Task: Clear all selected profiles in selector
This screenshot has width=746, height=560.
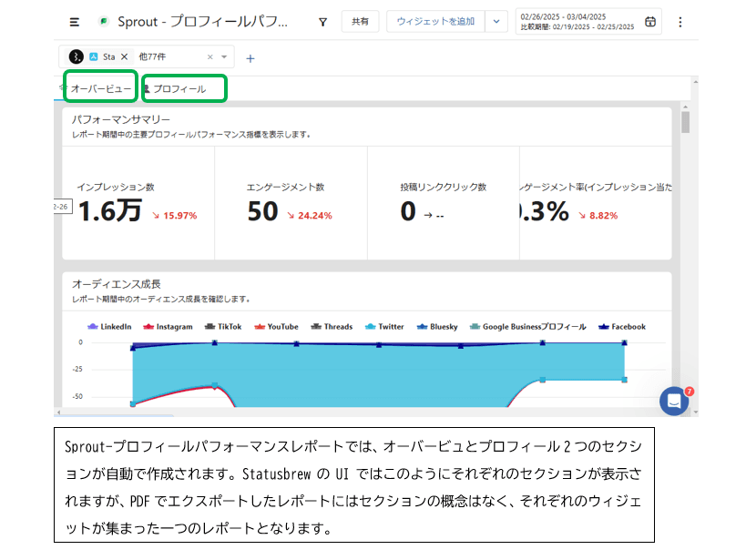Action: [x=210, y=56]
